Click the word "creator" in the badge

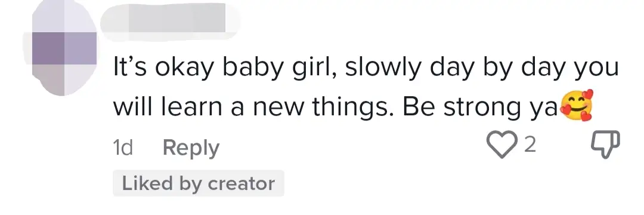(241, 183)
